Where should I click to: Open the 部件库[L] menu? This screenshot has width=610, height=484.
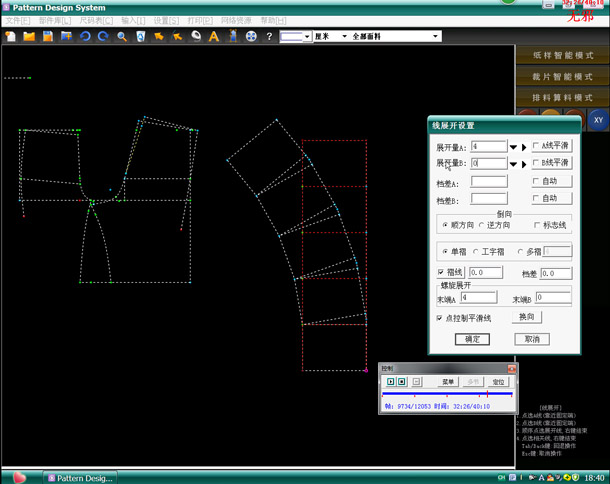click(55, 20)
